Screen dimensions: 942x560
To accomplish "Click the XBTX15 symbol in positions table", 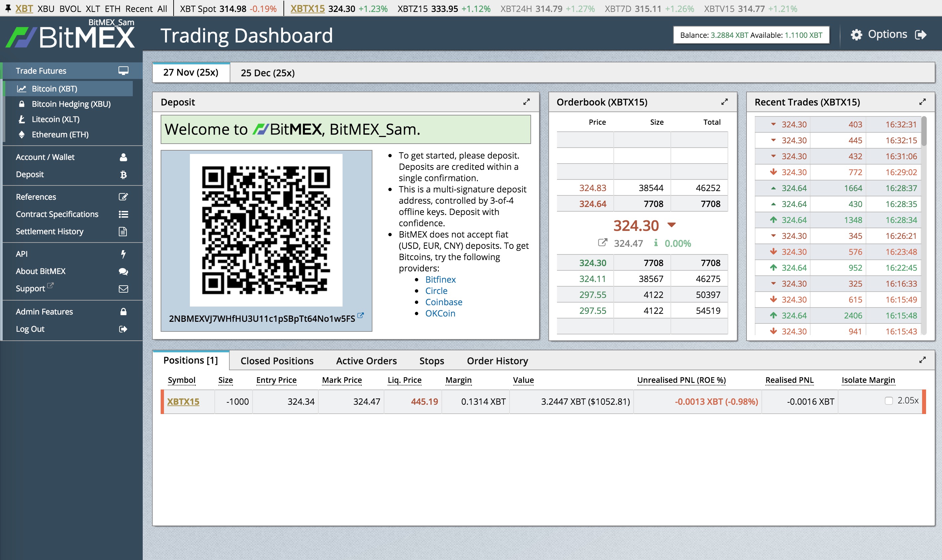I will click(x=183, y=401).
